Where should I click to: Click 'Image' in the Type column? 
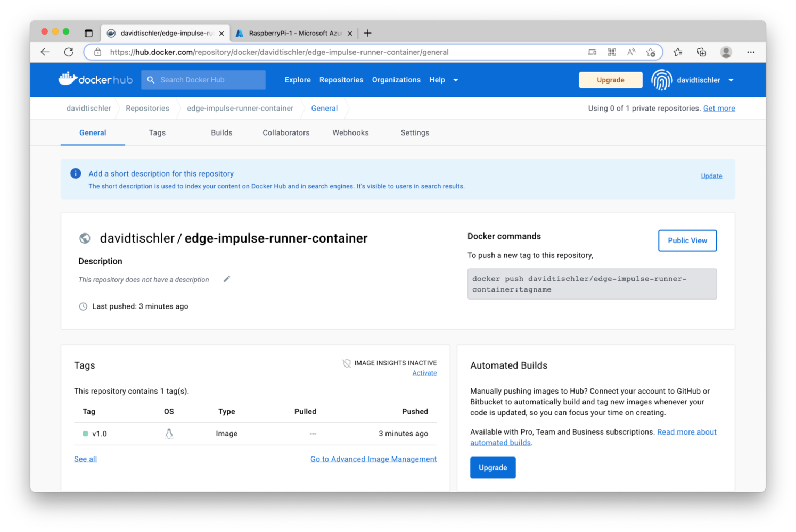tap(226, 434)
